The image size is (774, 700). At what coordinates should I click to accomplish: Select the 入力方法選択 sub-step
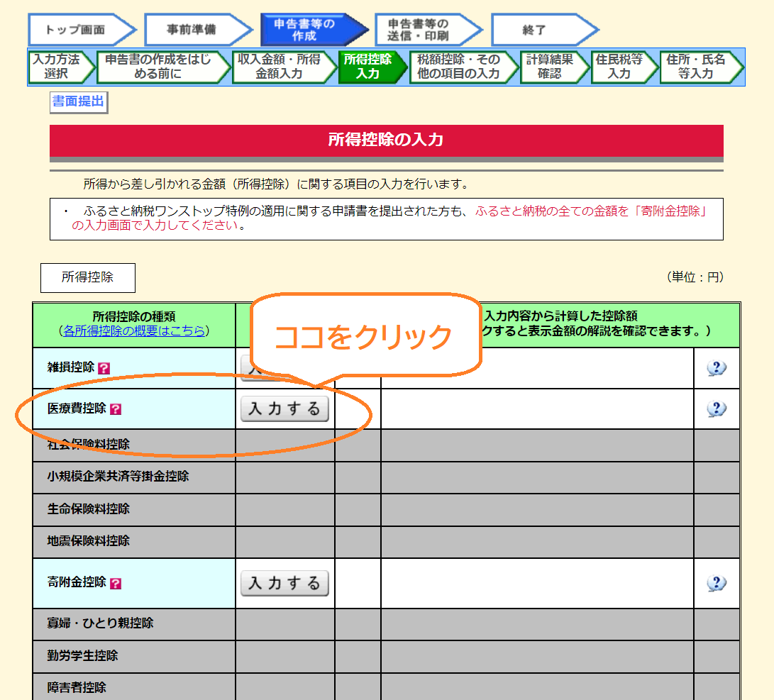pyautogui.click(x=57, y=67)
